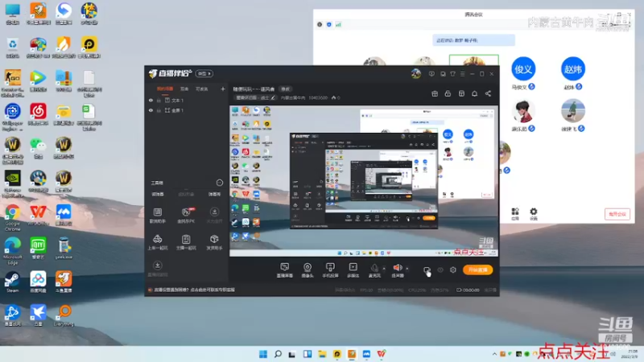Select the 全屏 1 source row
644x362 pixels.
187,110
